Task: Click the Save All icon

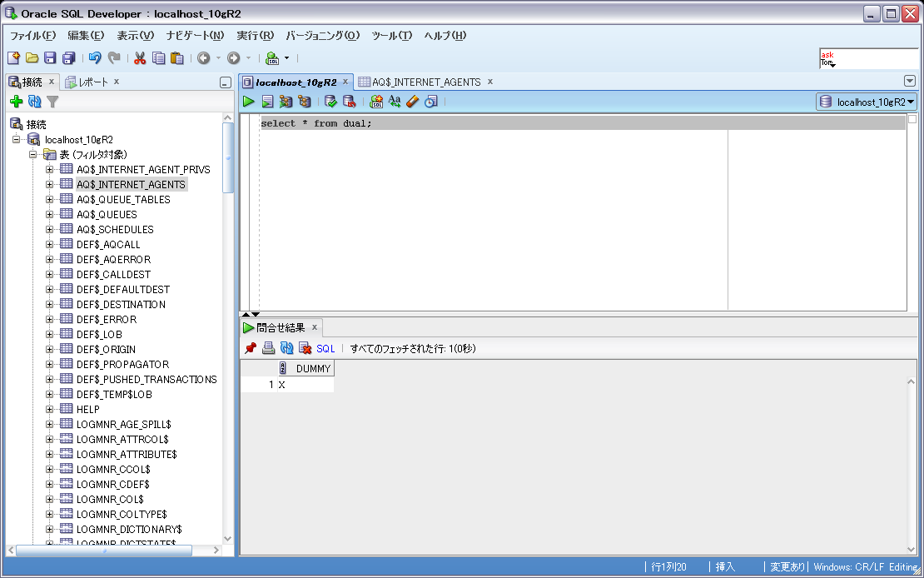Action: point(69,57)
